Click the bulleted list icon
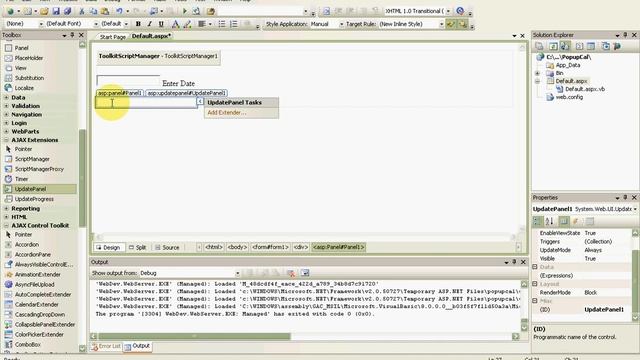This screenshot has width=640, height=360. (x=222, y=24)
